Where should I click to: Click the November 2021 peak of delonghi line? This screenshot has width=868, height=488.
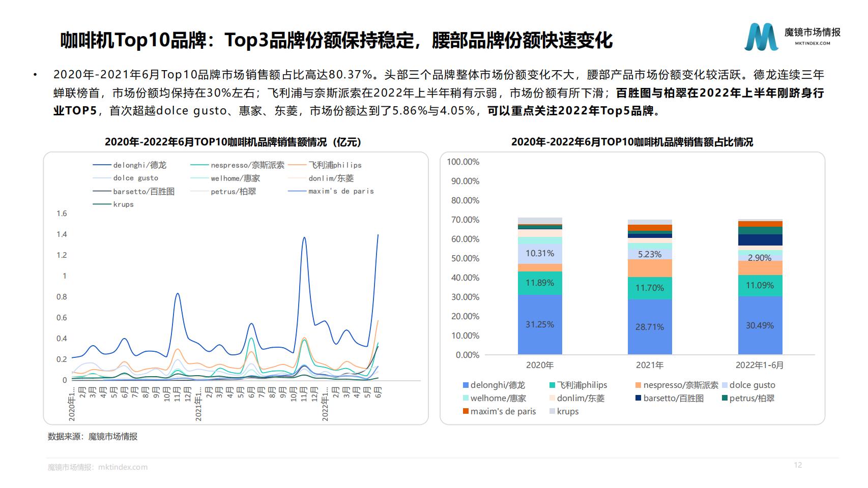tap(304, 238)
